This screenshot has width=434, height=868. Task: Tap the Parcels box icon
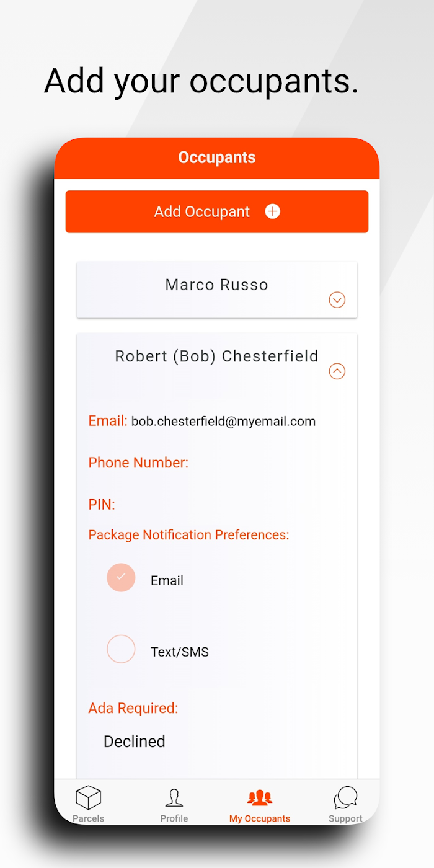88,797
